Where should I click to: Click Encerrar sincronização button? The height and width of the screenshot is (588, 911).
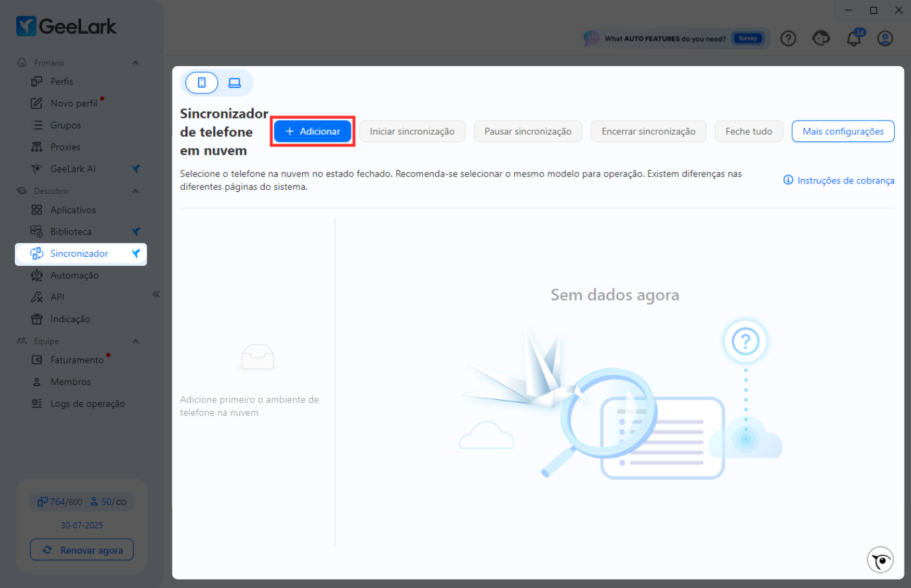click(x=648, y=131)
